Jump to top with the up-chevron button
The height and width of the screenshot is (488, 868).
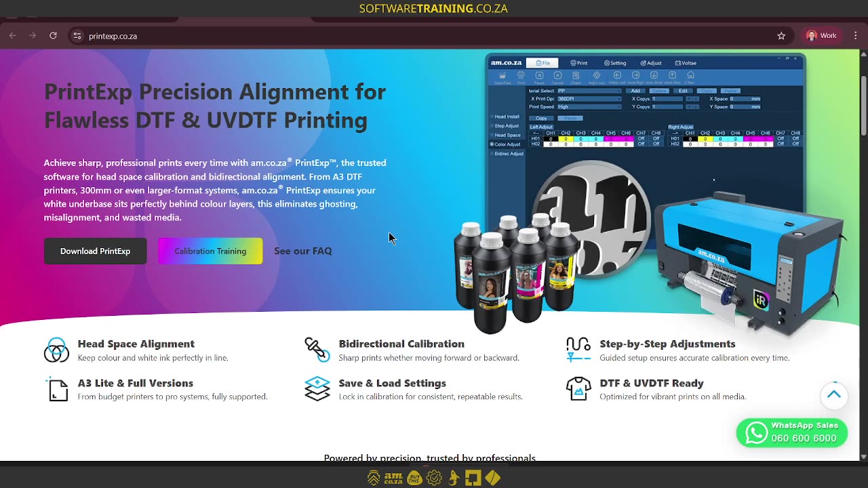[x=834, y=394]
